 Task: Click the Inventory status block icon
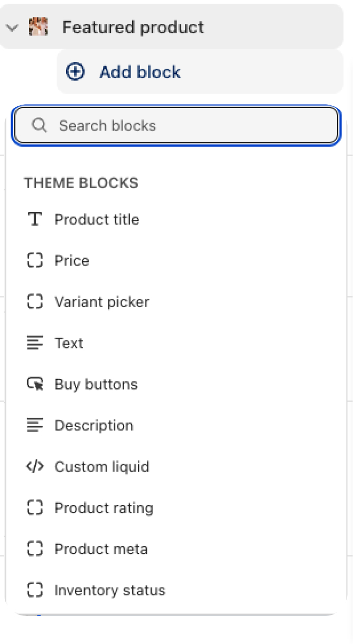pyautogui.click(x=35, y=591)
